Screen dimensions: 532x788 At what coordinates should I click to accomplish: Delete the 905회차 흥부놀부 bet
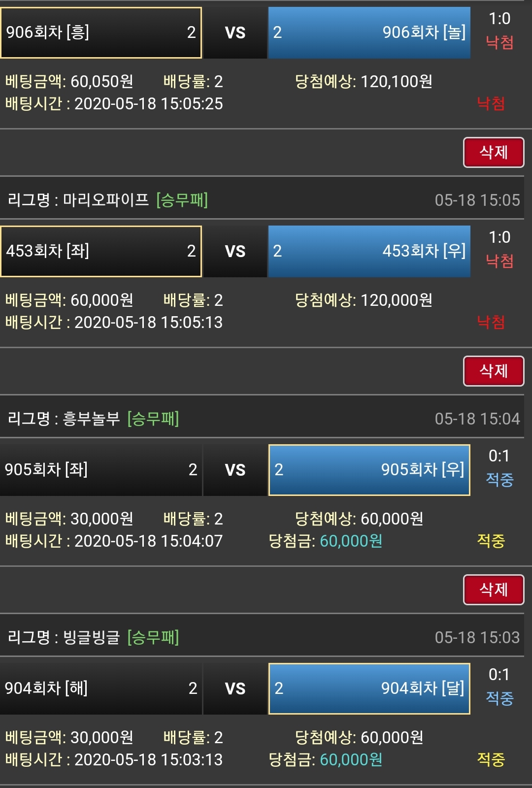[493, 590]
